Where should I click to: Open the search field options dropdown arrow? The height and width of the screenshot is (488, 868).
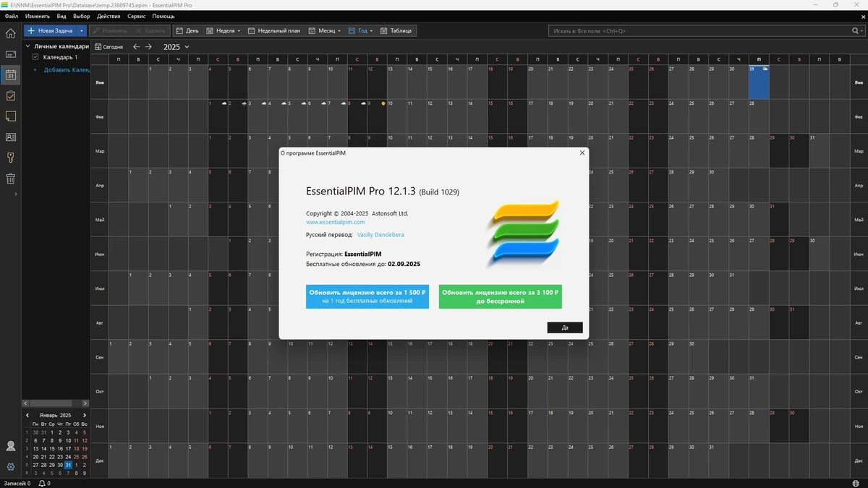coord(862,31)
